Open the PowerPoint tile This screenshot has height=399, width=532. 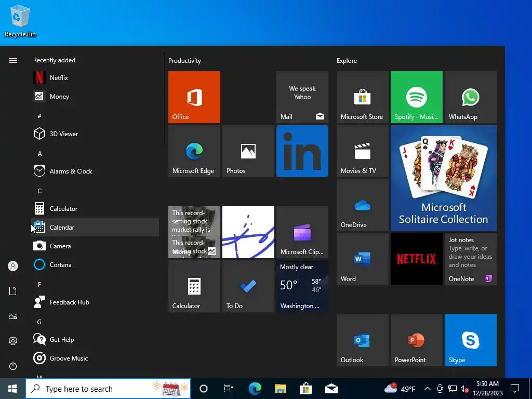point(416,340)
